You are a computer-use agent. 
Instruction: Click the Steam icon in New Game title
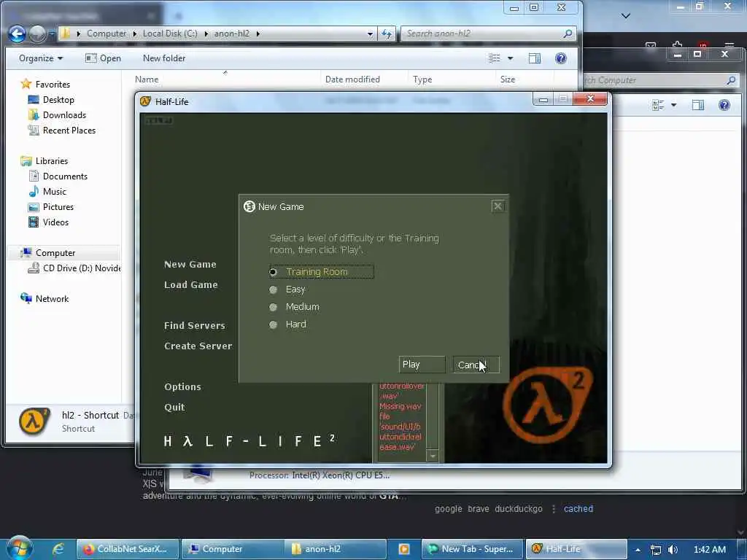[x=249, y=206]
